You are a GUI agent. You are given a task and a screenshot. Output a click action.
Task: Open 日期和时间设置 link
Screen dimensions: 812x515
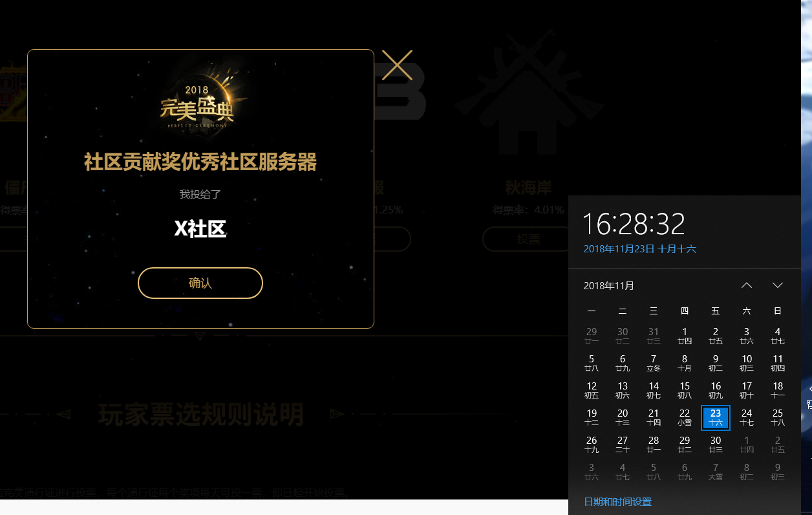pos(617,501)
